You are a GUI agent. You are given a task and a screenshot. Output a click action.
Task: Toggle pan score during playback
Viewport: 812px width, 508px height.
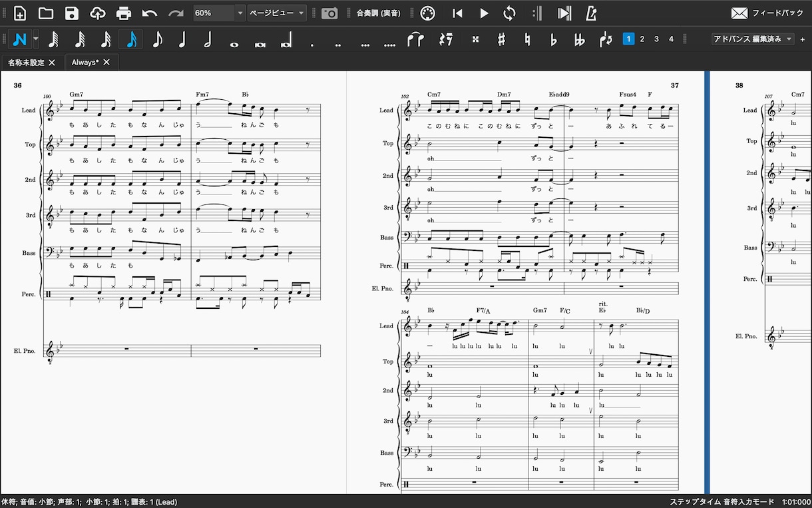tap(564, 13)
